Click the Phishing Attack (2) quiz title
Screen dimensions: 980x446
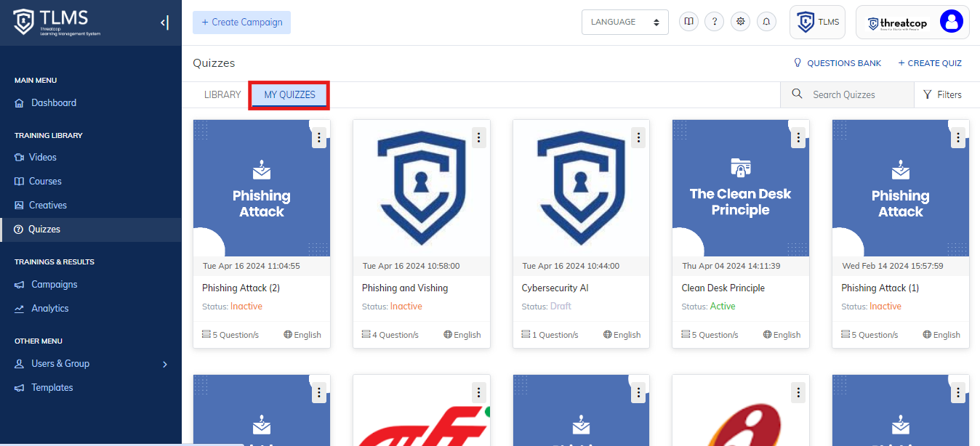tap(241, 288)
